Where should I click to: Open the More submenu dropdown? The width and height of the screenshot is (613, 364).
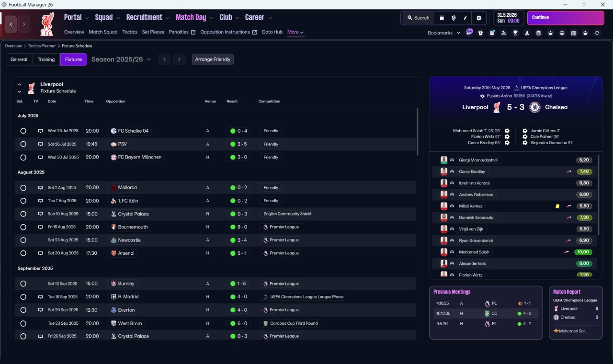[x=295, y=32]
